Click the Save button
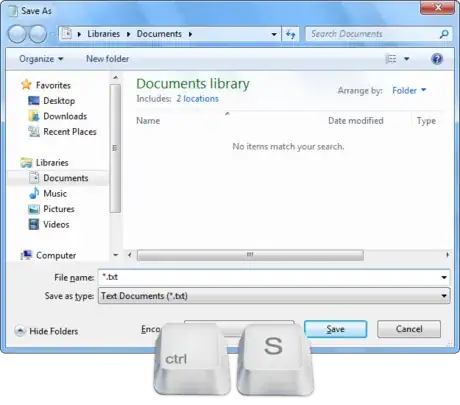460x405 pixels. 335,329
